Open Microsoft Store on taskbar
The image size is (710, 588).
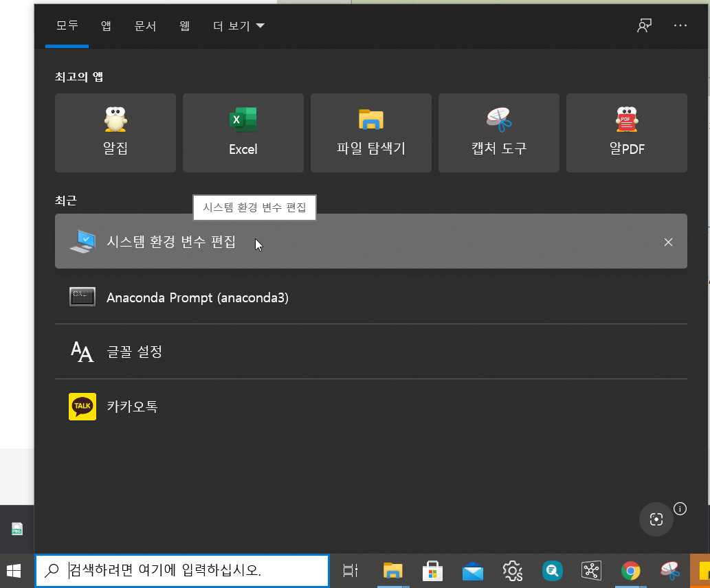[x=432, y=571]
